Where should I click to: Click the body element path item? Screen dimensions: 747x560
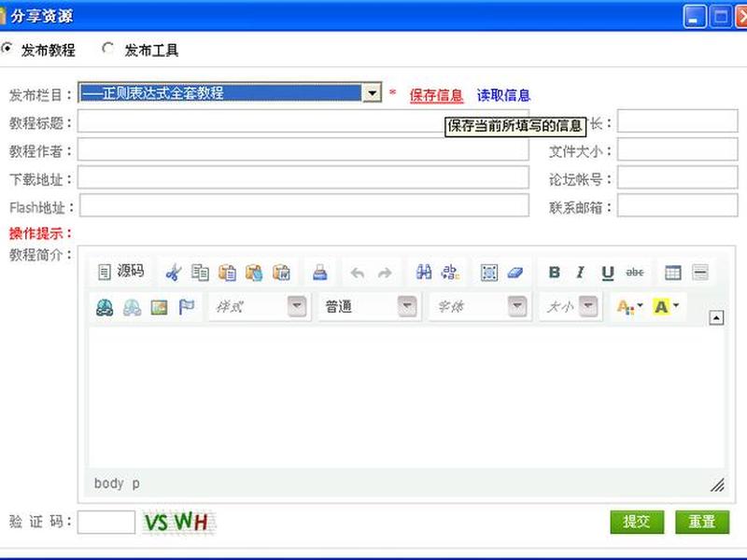[x=109, y=483]
